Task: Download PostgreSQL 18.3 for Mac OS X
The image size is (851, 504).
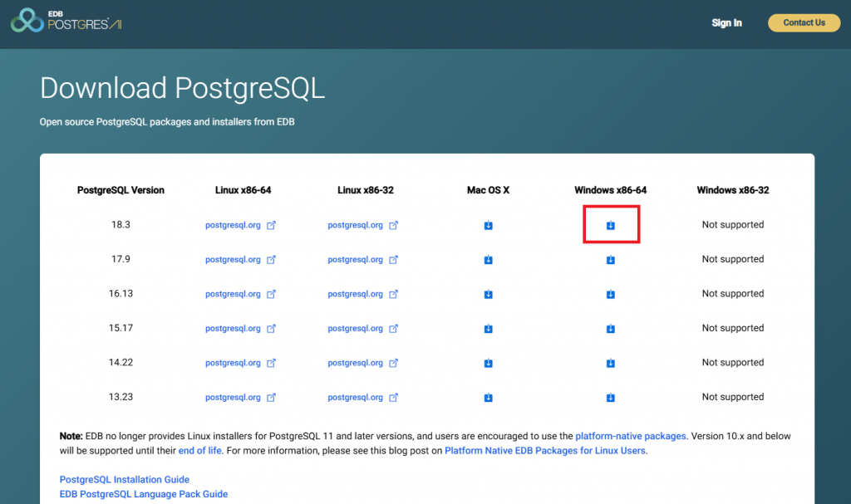Action: (488, 225)
